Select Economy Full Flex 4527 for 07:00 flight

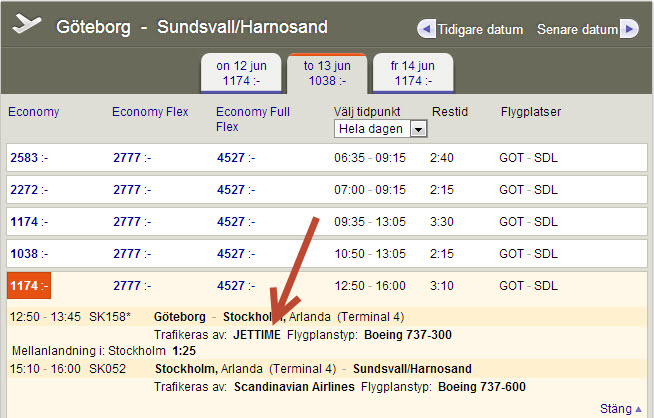pyautogui.click(x=236, y=190)
